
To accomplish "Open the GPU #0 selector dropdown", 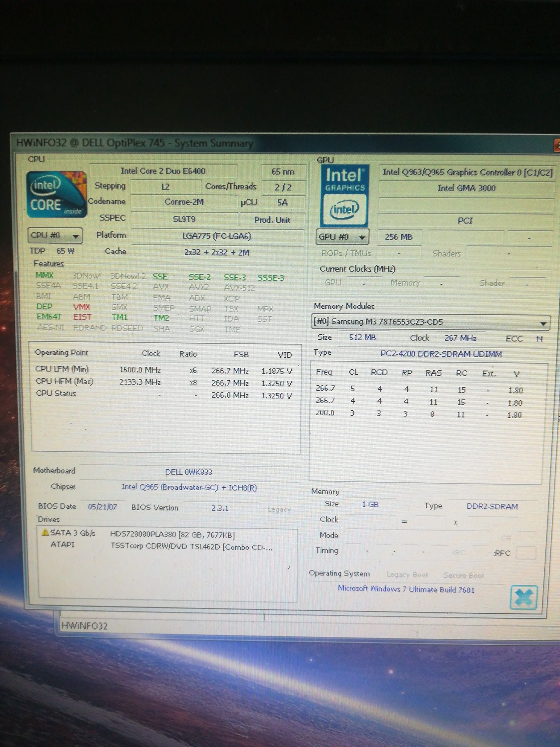I will pos(342,237).
